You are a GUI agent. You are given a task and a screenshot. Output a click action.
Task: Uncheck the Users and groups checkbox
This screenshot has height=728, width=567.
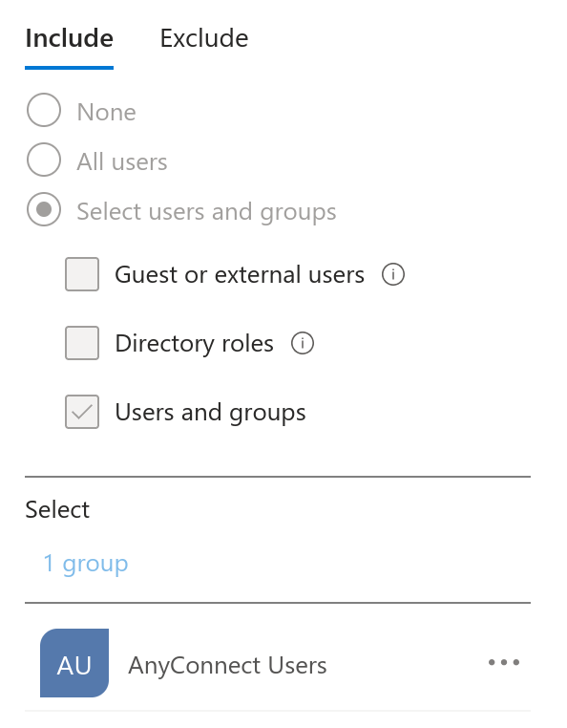(x=82, y=412)
